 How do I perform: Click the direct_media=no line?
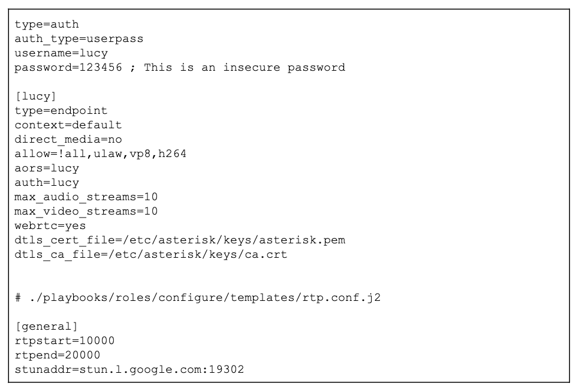point(68,140)
